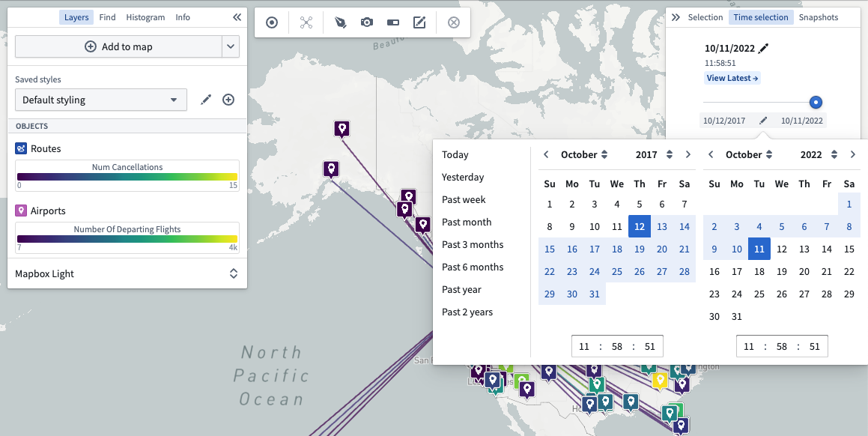This screenshot has width=868, height=436.
Task: Take a snapshot with the camera icon
Action: click(366, 22)
